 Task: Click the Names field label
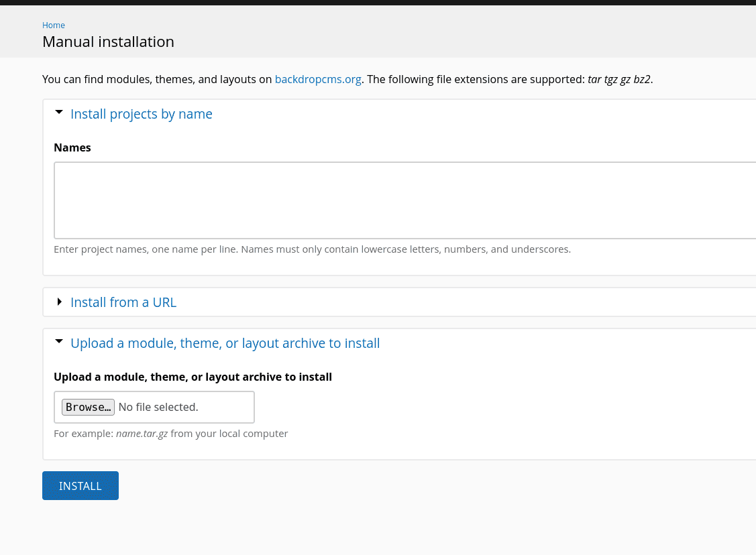(x=72, y=147)
